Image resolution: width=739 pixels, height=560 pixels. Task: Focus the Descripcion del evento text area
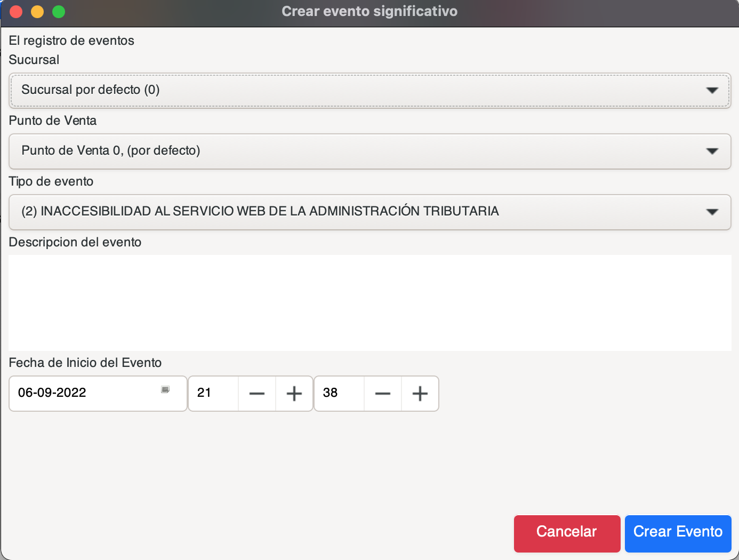point(369,302)
